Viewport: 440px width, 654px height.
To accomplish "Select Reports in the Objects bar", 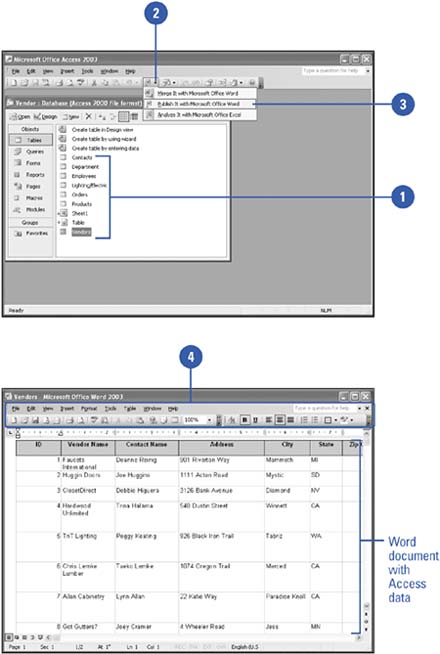I will pyautogui.click(x=30, y=175).
